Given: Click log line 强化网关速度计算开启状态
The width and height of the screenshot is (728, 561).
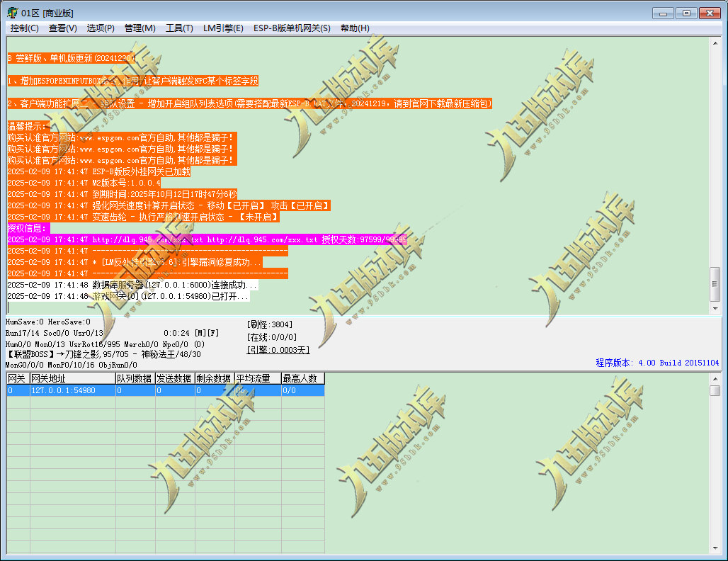Looking at the screenshot, I should point(169,205).
